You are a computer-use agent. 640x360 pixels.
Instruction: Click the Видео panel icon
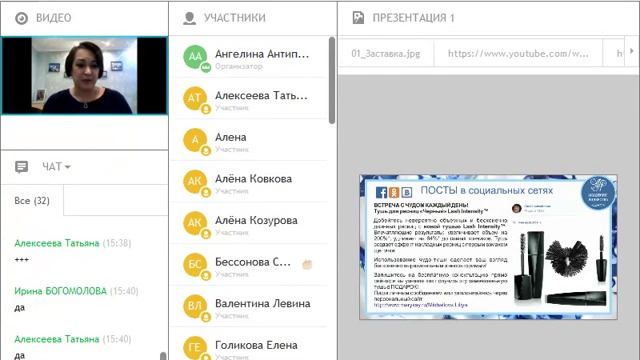[x=21, y=18]
